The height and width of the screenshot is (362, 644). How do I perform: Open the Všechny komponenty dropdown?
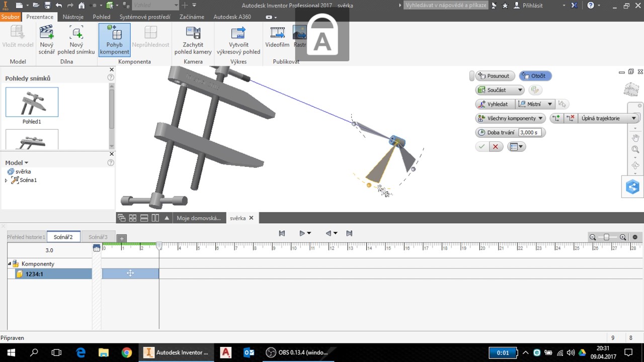tap(510, 118)
